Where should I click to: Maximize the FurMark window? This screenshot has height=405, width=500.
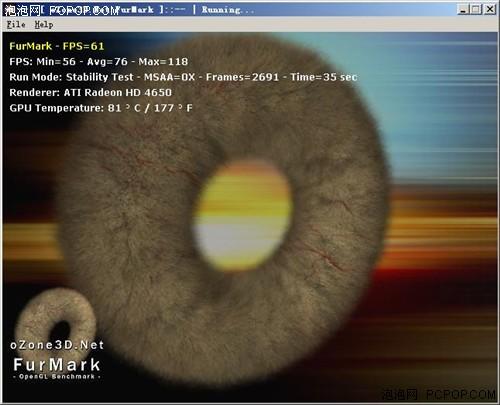tap(476, 9)
